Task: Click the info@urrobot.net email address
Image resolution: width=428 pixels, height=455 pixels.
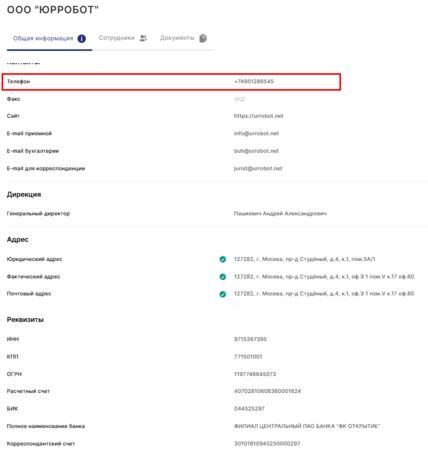Action: [256, 133]
